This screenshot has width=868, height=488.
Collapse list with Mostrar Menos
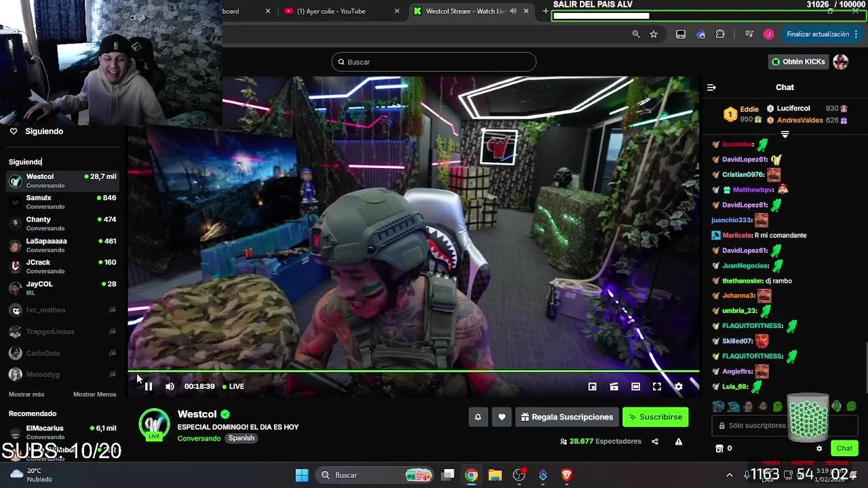(x=94, y=394)
